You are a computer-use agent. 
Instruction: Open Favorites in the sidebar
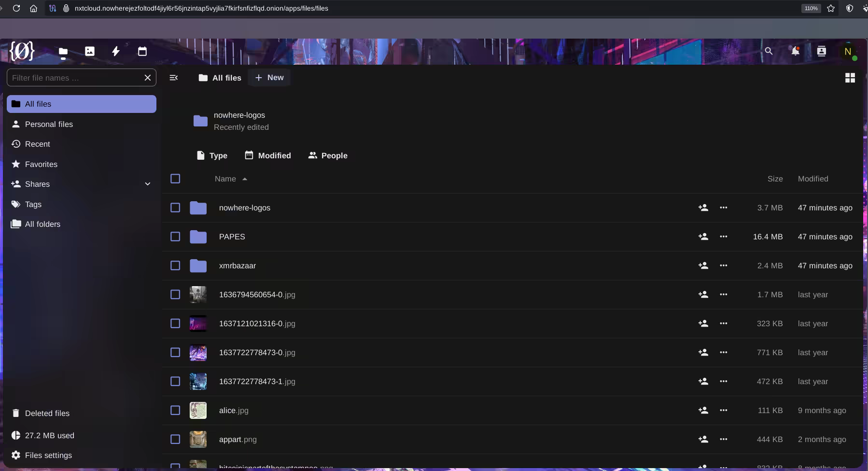click(x=41, y=164)
